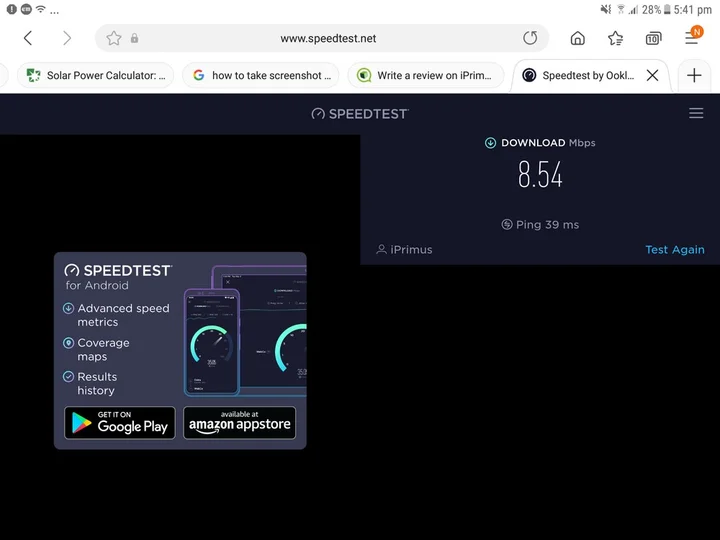Add a new browser tab

[x=694, y=75]
